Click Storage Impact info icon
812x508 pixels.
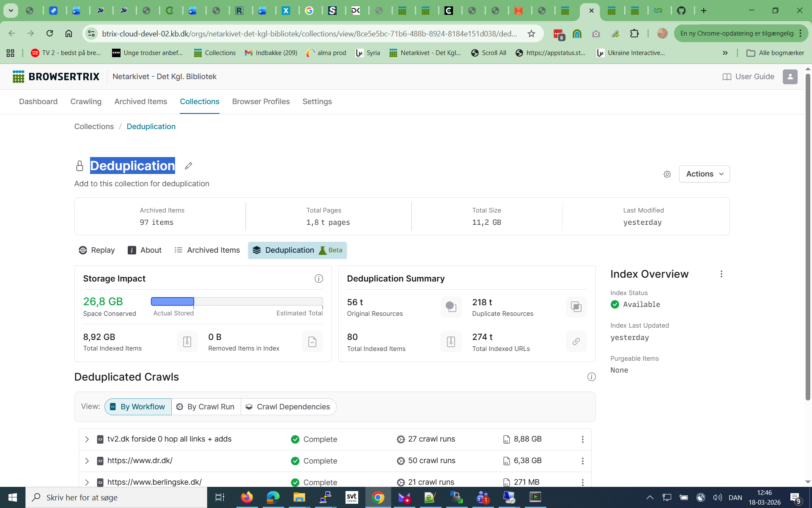point(318,279)
